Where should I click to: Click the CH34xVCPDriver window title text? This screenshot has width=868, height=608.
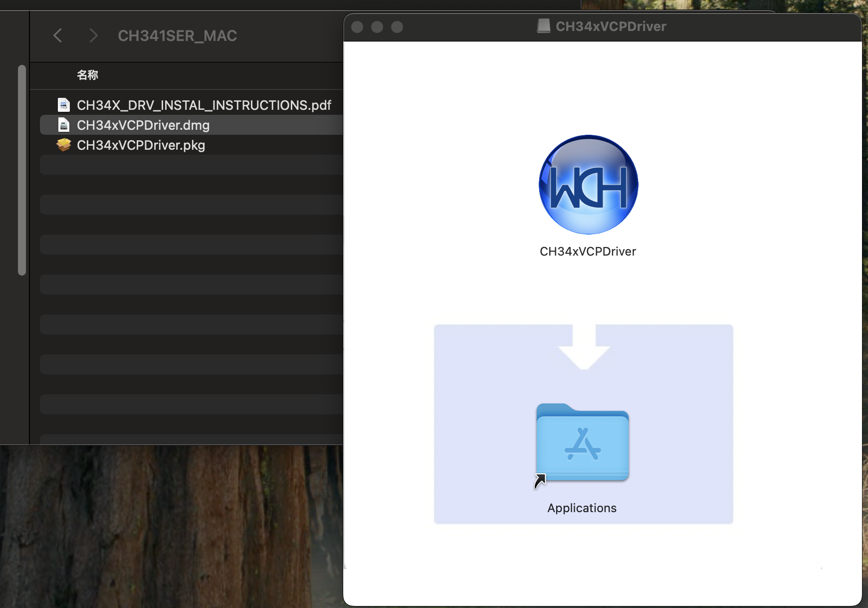coord(611,26)
